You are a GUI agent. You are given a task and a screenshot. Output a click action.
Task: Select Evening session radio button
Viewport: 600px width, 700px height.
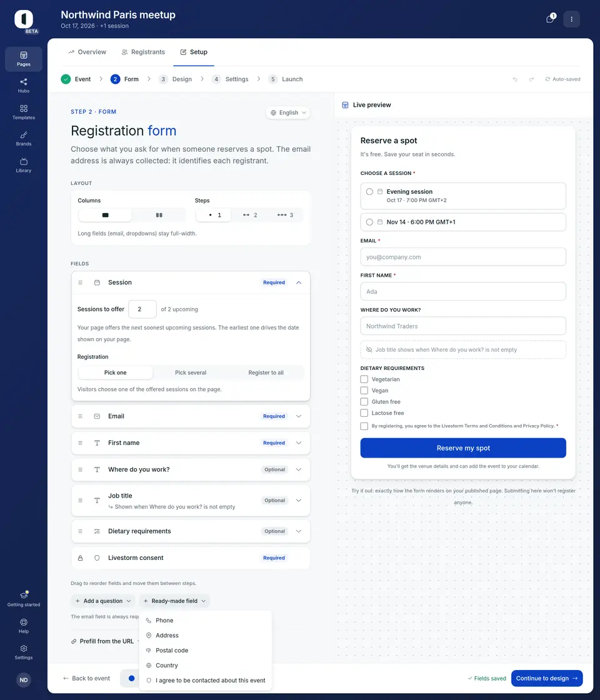pos(369,191)
